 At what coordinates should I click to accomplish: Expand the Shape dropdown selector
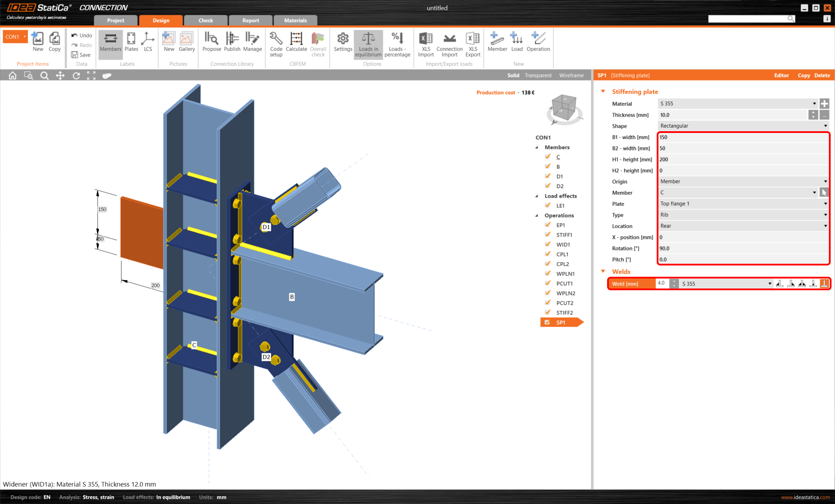click(825, 126)
